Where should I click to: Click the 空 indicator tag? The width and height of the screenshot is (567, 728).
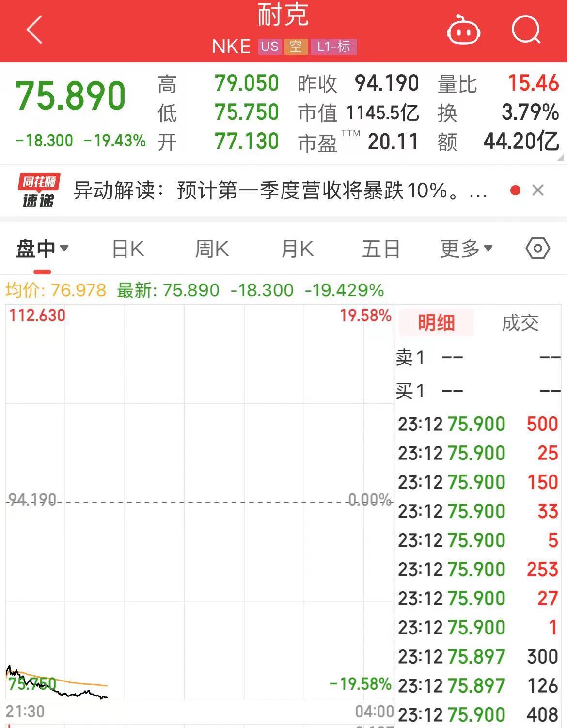click(x=297, y=47)
